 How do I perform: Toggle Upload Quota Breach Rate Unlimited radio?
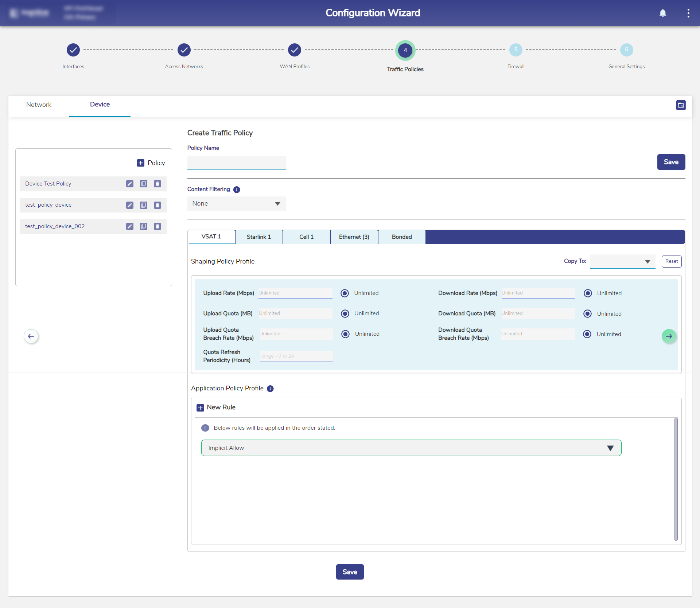click(345, 334)
